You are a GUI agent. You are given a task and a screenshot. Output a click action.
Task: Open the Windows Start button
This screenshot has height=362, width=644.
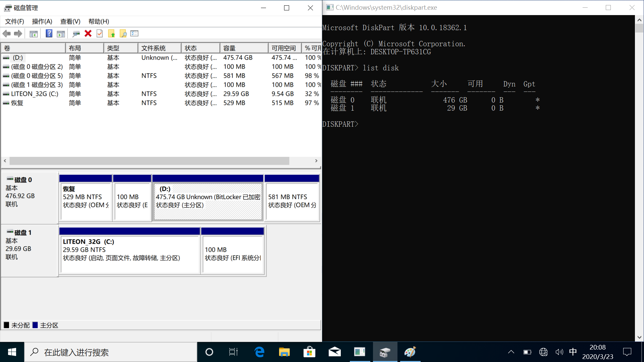[x=12, y=352]
